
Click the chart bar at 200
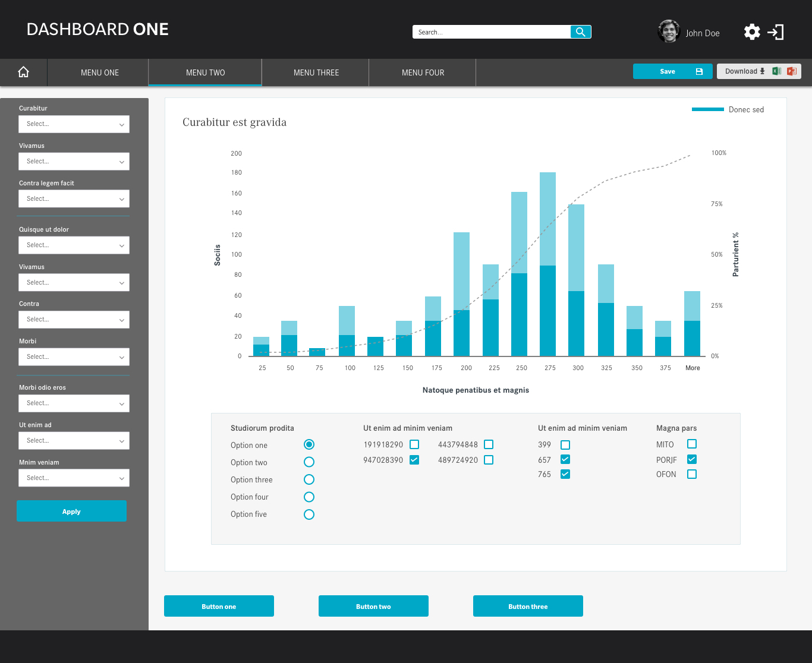click(462, 294)
